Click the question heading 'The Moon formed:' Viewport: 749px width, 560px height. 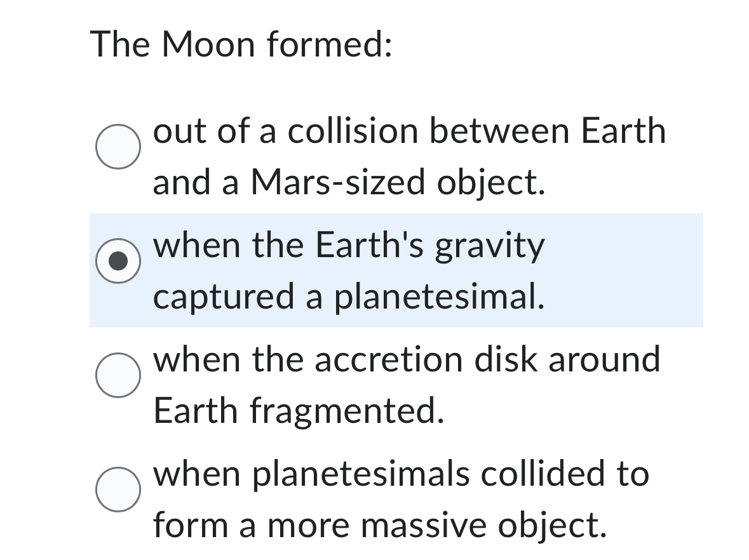tap(243, 43)
